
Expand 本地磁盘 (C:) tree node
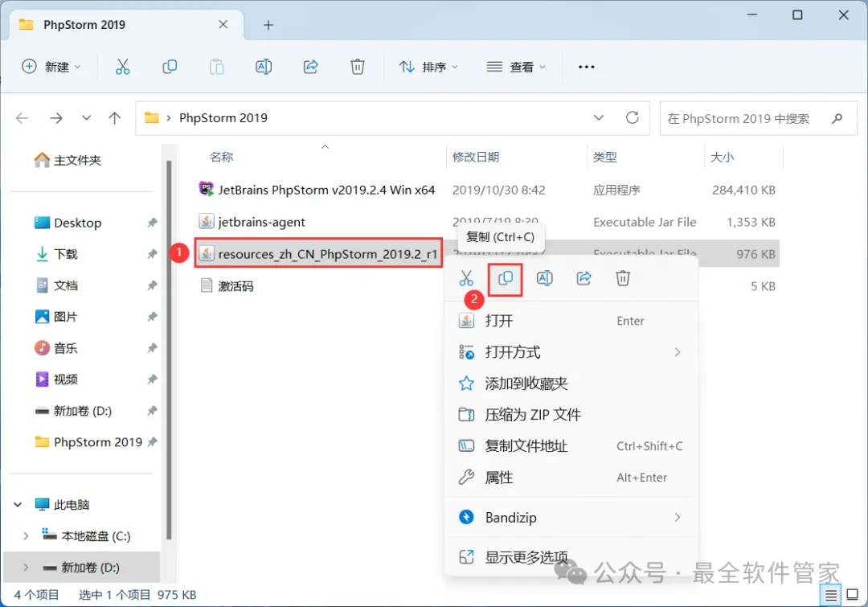click(26, 536)
